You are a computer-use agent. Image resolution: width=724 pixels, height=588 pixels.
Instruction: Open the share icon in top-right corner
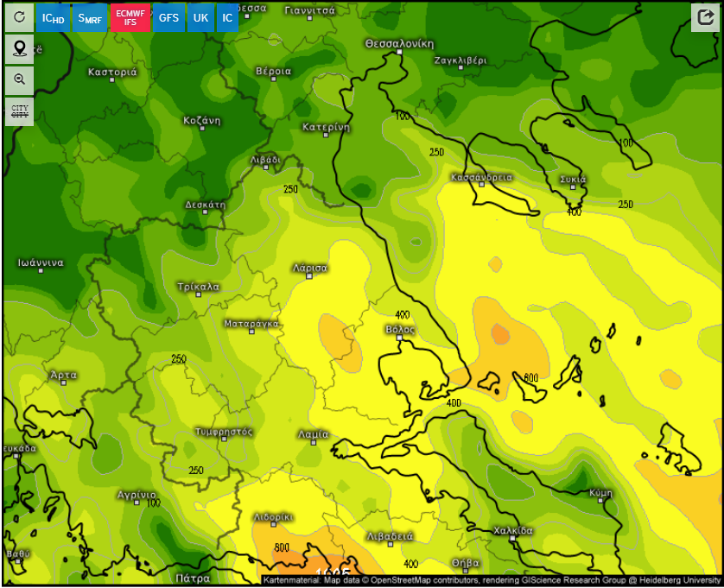point(704,17)
